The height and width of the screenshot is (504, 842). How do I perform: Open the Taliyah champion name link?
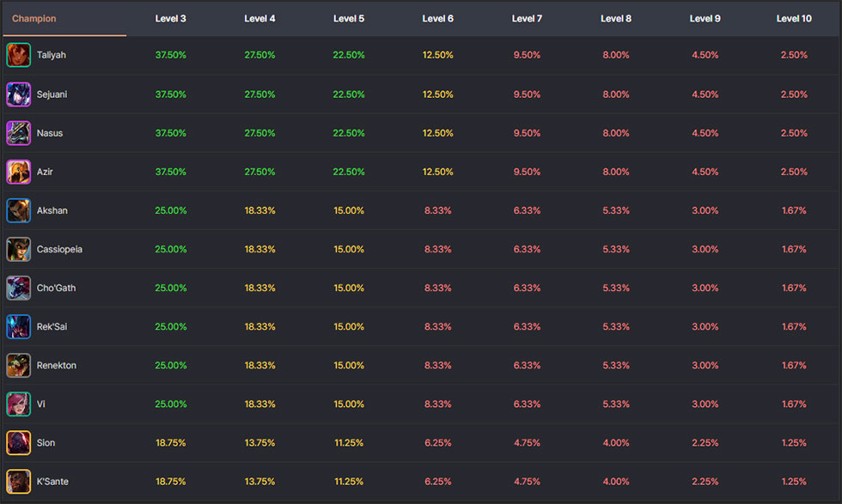tap(52, 55)
